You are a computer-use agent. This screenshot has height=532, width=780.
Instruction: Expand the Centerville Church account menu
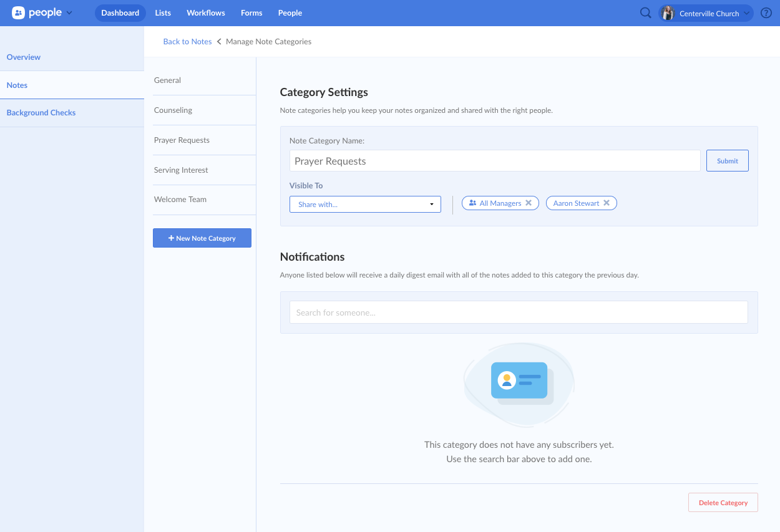[746, 14]
